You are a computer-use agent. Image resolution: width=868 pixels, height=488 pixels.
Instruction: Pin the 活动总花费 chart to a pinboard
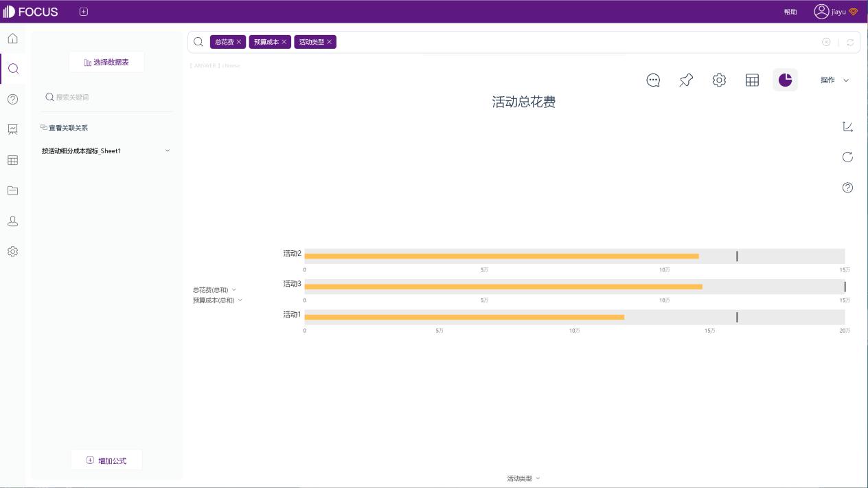coord(685,80)
